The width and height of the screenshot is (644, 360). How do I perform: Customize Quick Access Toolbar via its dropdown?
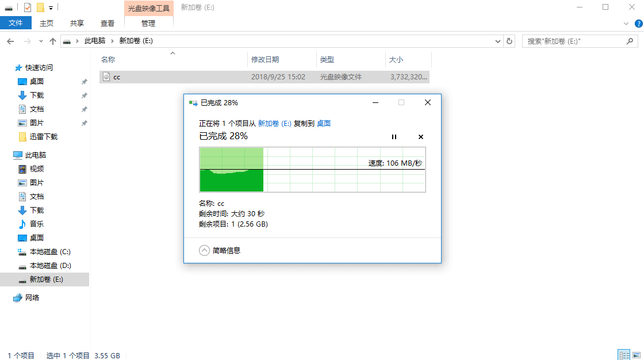(x=49, y=7)
